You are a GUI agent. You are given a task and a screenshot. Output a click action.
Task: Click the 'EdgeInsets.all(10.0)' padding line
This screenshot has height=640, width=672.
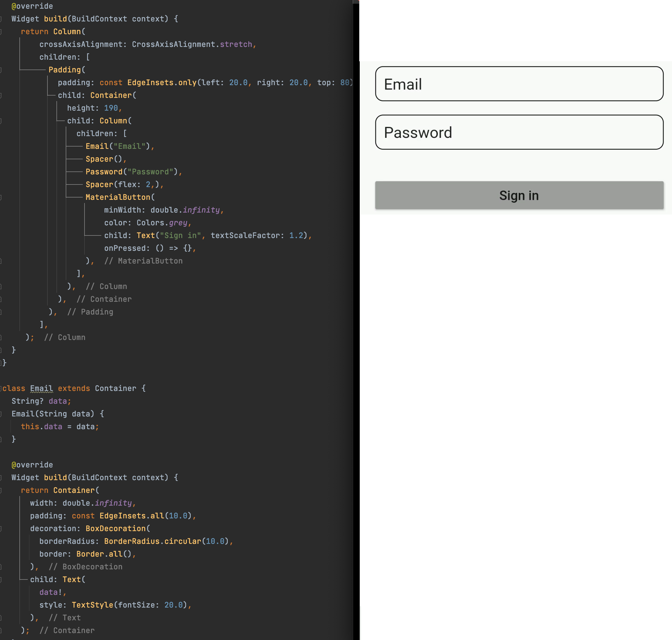tap(113, 516)
